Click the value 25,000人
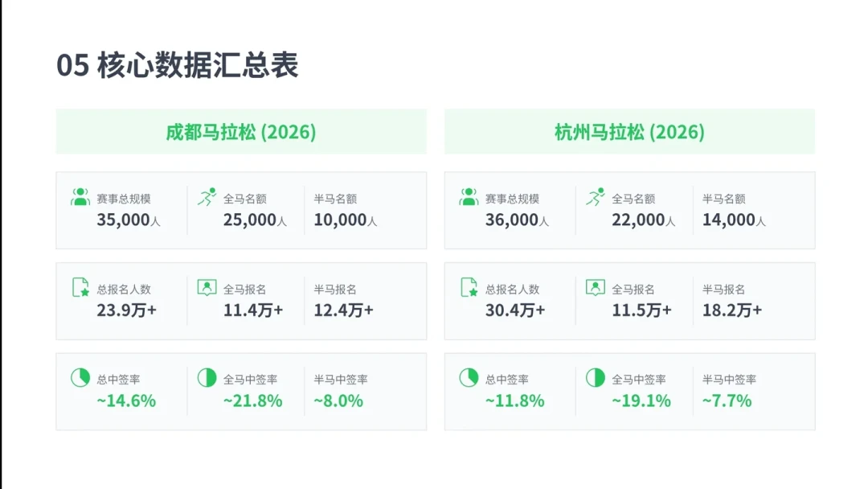Screen dimensions: 868x489 256,220
